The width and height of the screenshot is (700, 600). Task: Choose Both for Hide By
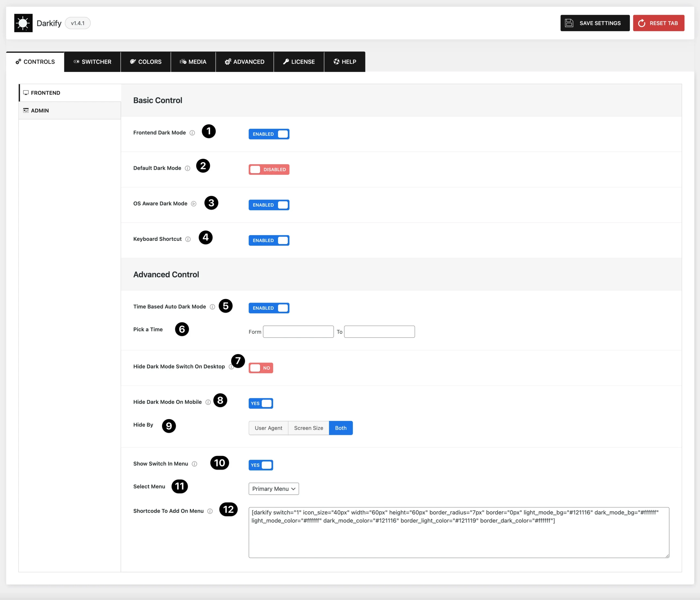tap(341, 428)
